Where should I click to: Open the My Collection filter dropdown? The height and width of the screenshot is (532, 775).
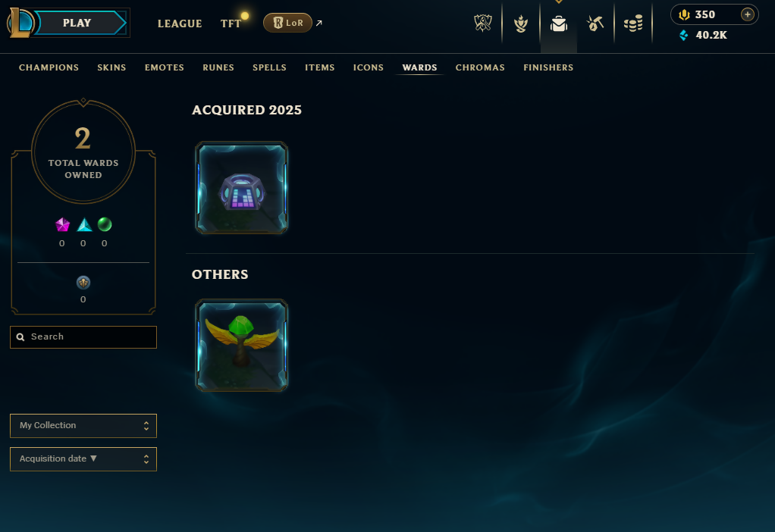pos(83,426)
